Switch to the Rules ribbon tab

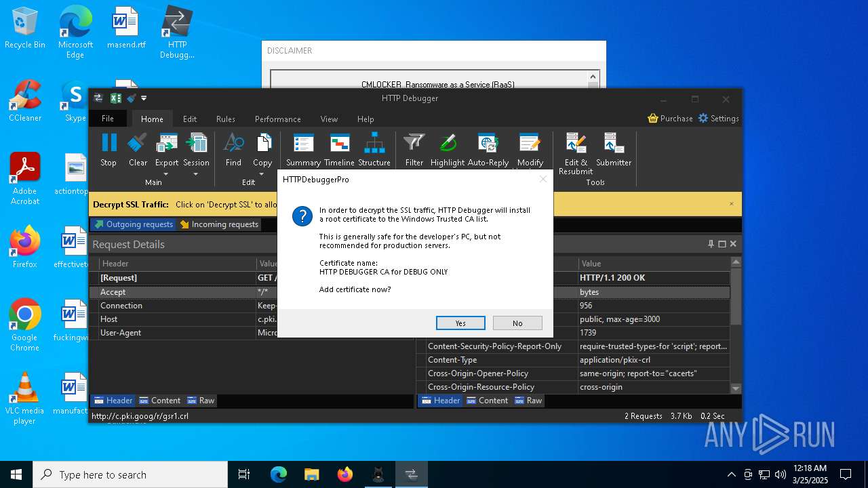point(226,119)
